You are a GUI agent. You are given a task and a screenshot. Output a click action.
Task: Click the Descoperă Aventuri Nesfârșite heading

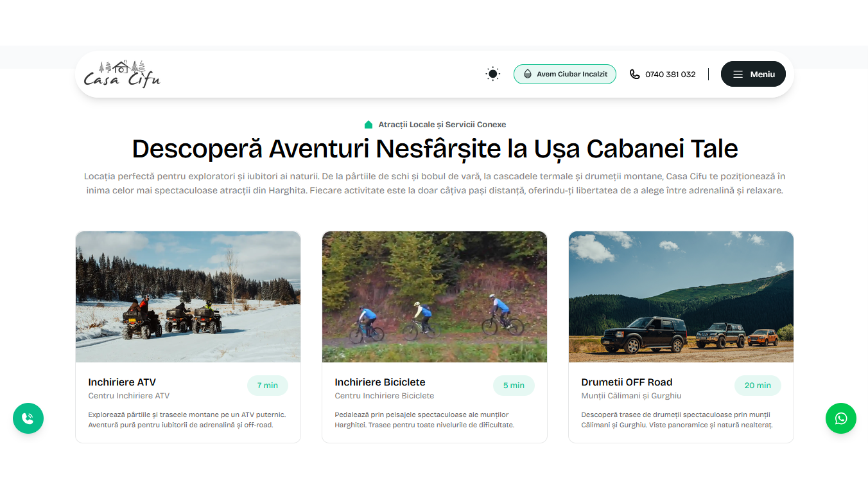pos(435,148)
